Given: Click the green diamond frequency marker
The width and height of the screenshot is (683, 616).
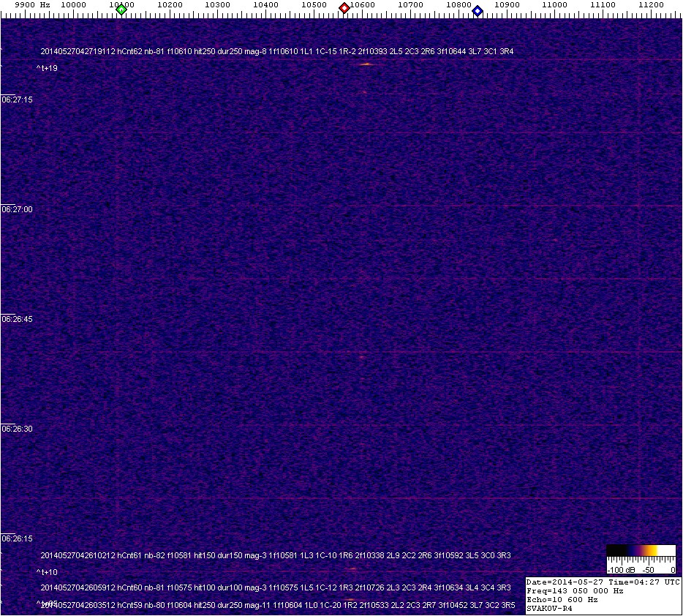Looking at the screenshot, I should (x=121, y=10).
